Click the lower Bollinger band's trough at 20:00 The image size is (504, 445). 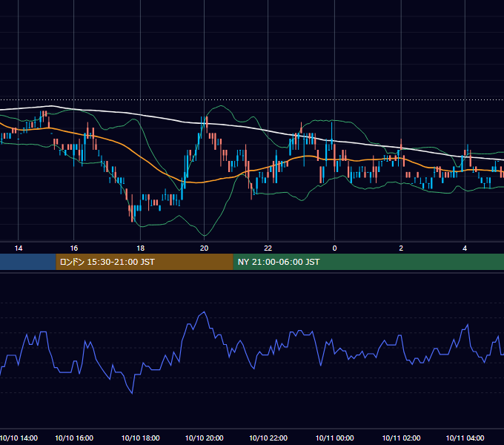(205, 235)
